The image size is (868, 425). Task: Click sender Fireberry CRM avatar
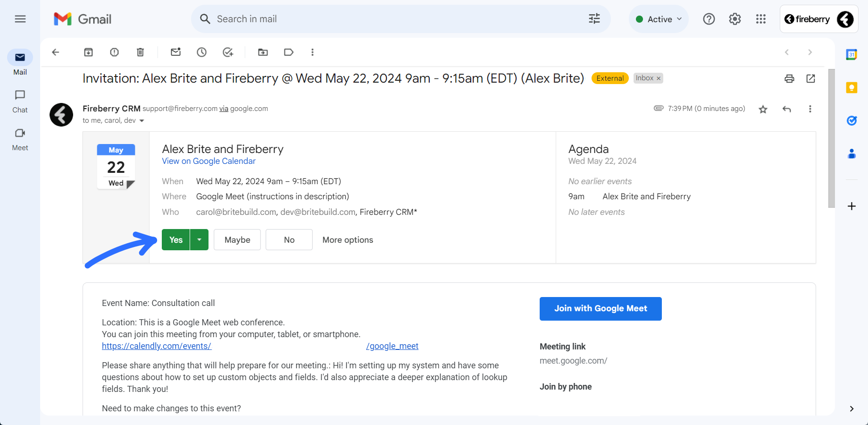(x=61, y=115)
